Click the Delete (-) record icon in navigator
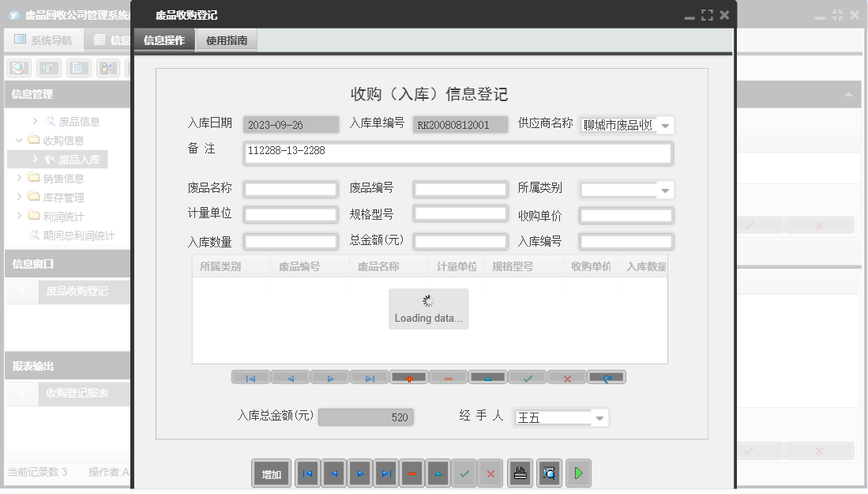The width and height of the screenshot is (868, 494). [x=448, y=378]
